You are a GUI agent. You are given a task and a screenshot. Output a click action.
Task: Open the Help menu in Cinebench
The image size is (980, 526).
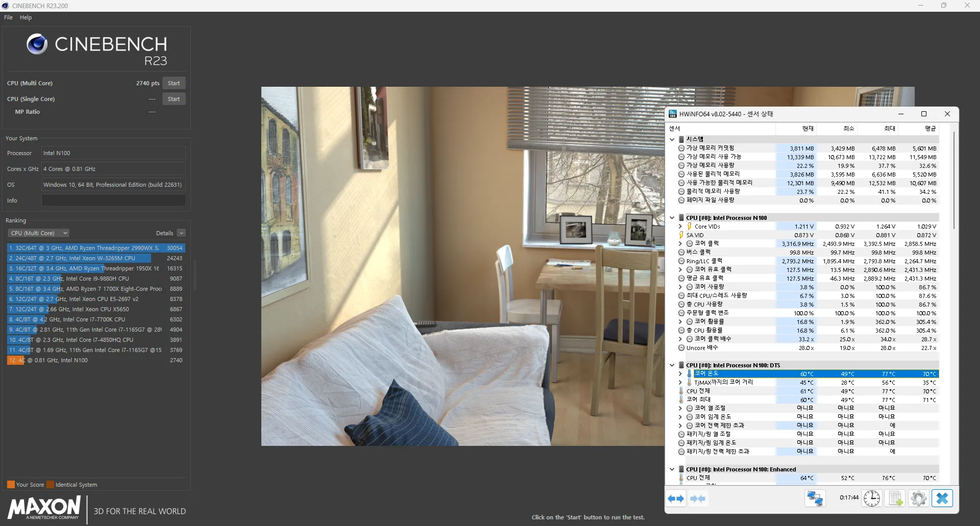[x=26, y=17]
